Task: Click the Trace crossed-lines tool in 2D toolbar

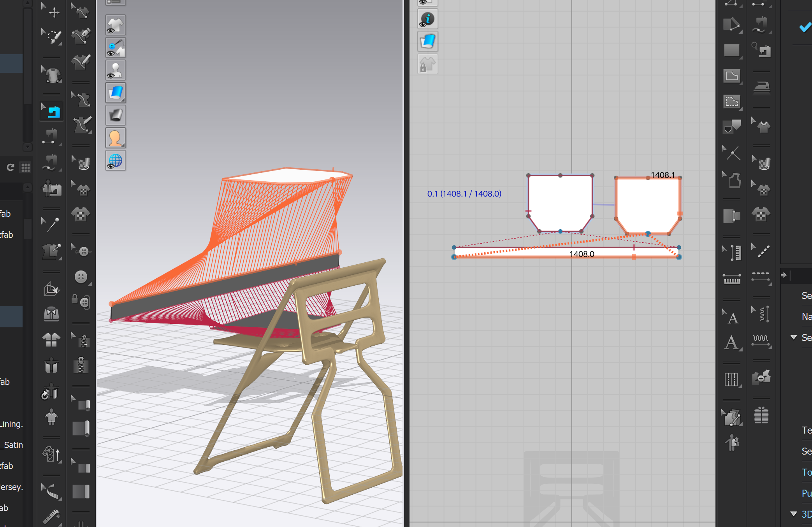Action: [x=732, y=154]
